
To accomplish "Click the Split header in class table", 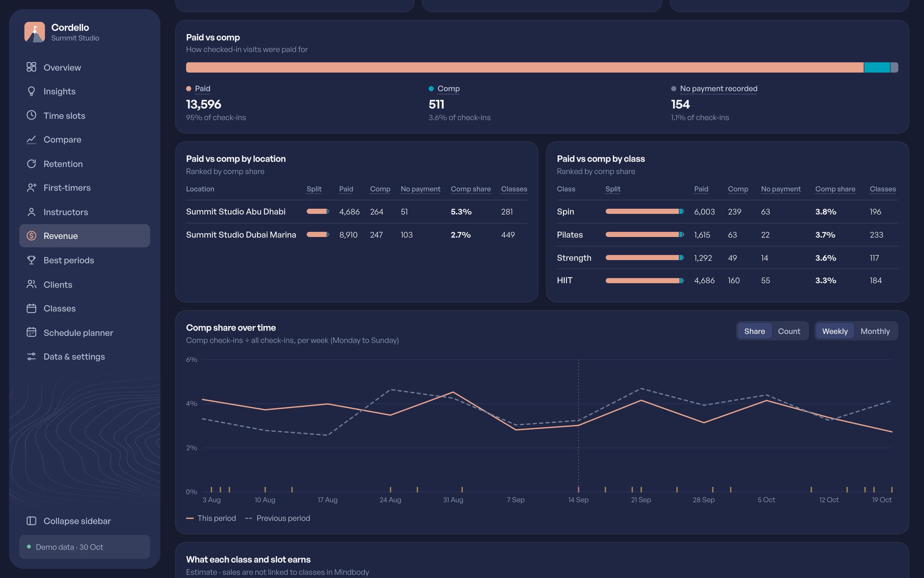I will click(x=613, y=189).
